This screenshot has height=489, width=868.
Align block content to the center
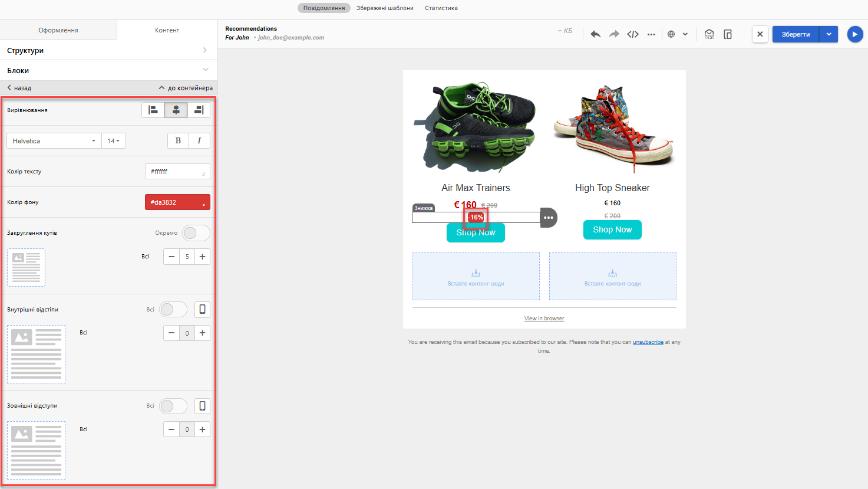pos(176,110)
